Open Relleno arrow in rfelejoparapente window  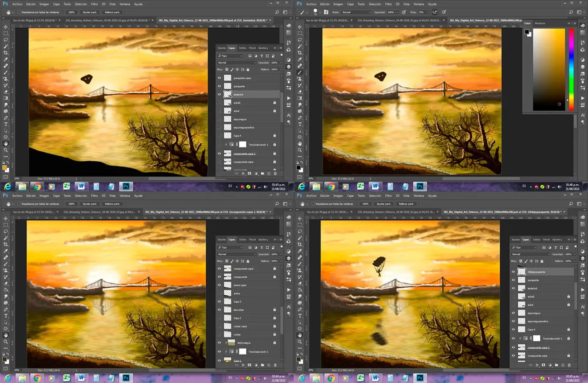click(575, 261)
